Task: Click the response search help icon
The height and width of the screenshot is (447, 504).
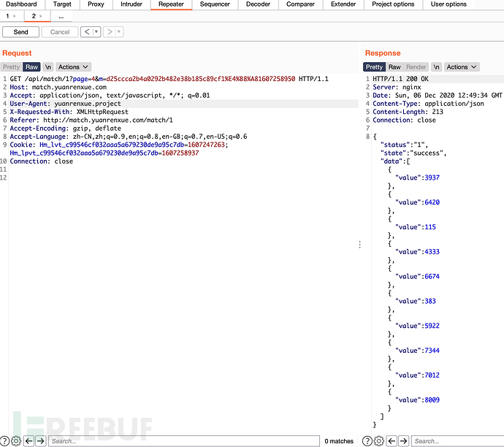Action: click(x=367, y=440)
